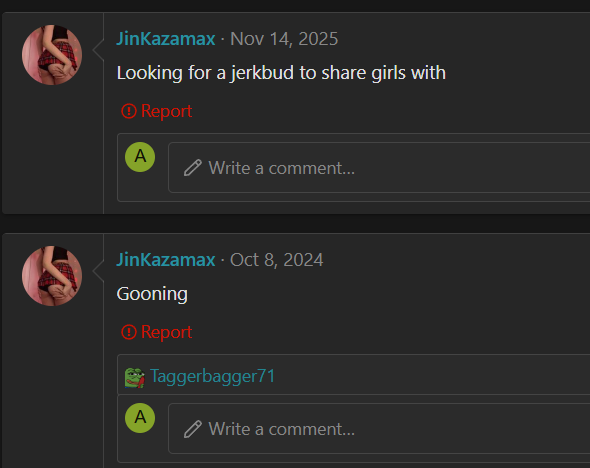590x468 pixels.
Task: Click green 'A' avatar under Oct 8 post
Action: (x=140, y=418)
